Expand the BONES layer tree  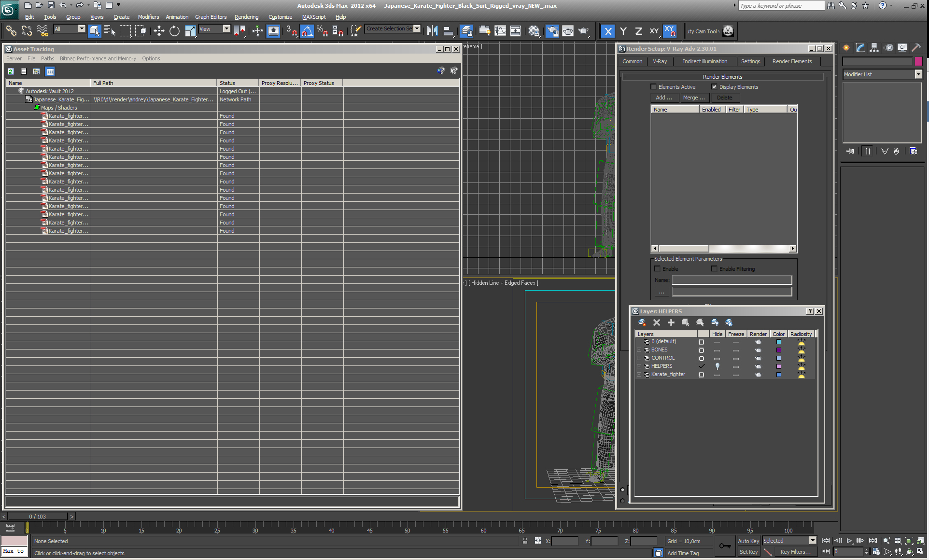[639, 350]
